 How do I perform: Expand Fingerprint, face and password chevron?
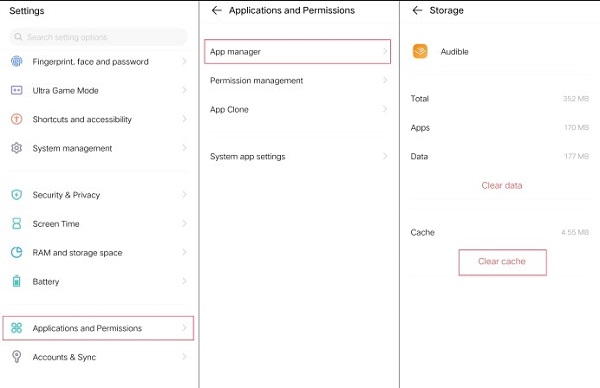[x=184, y=61]
